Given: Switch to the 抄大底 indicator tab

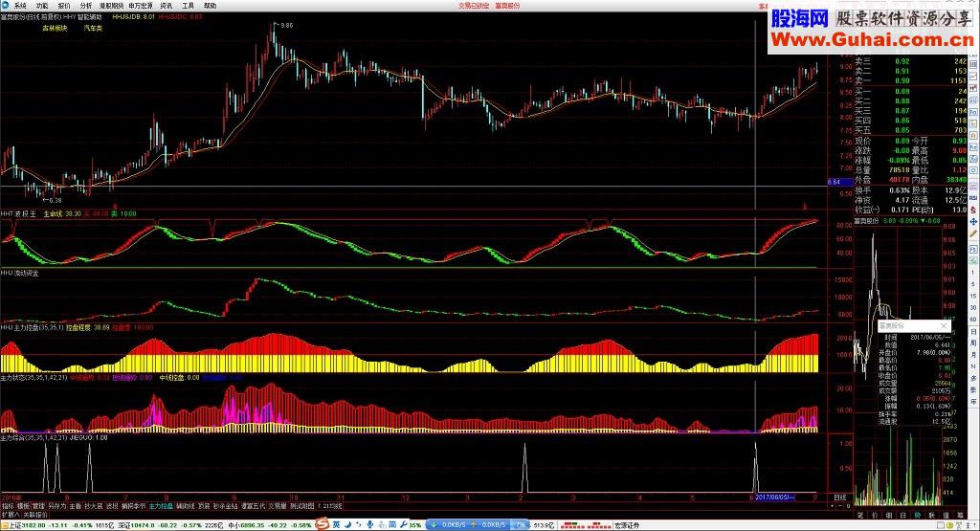Looking at the screenshot, I should tap(93, 506).
